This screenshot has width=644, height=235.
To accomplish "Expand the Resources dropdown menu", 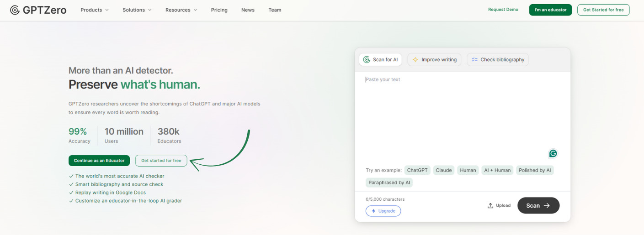I will tap(181, 10).
